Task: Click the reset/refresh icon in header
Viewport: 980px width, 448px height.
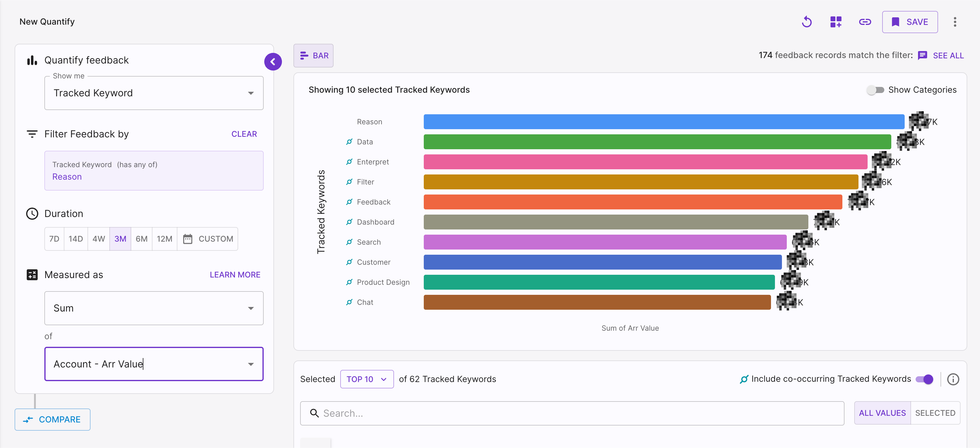Action: coord(806,22)
